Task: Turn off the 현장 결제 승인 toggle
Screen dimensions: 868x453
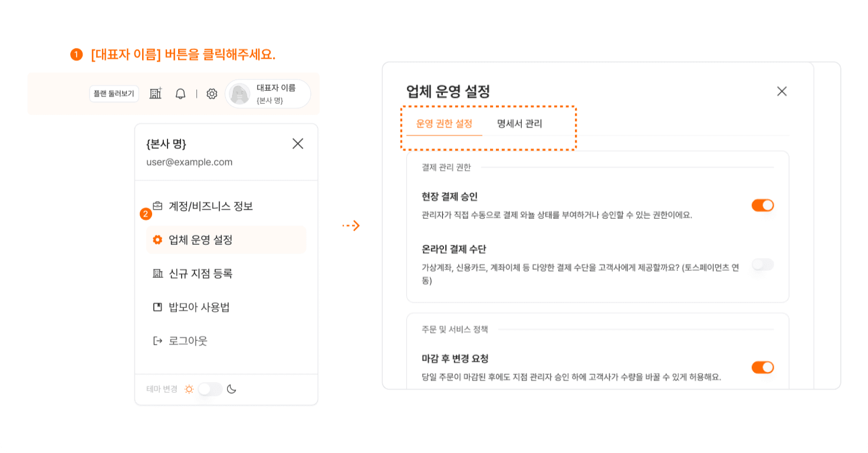Action: click(762, 205)
